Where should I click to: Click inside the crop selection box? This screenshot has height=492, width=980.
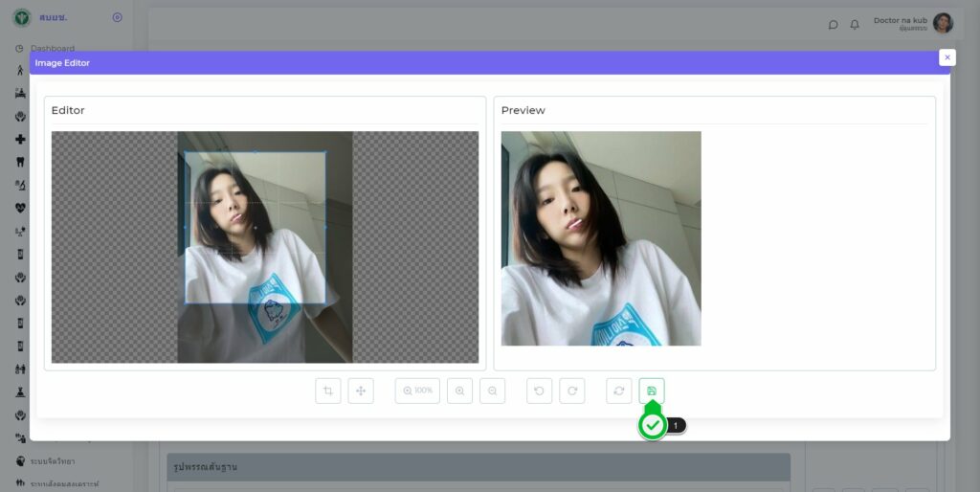[x=255, y=228]
